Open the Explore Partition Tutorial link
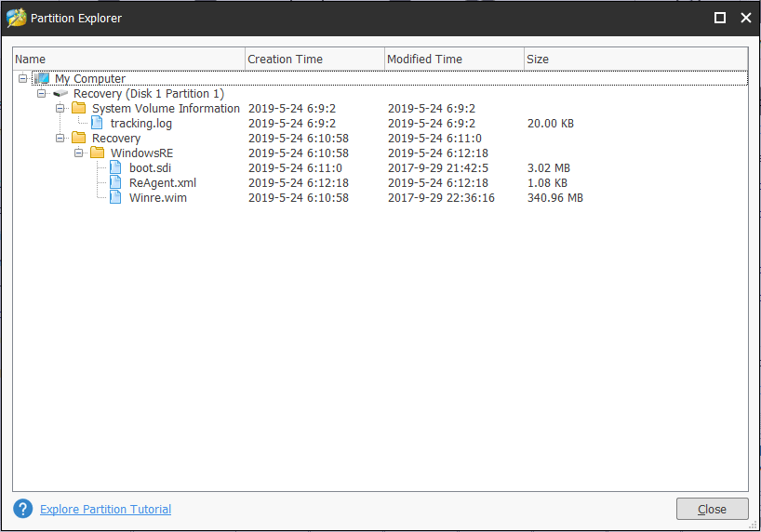Image resolution: width=761 pixels, height=532 pixels. point(105,509)
